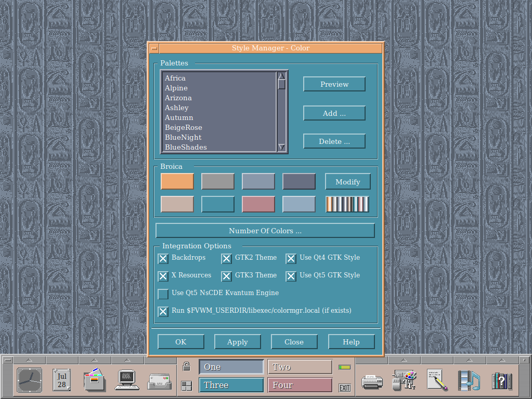Launch the file manager drawer icon
532x399 pixels.
[94, 380]
